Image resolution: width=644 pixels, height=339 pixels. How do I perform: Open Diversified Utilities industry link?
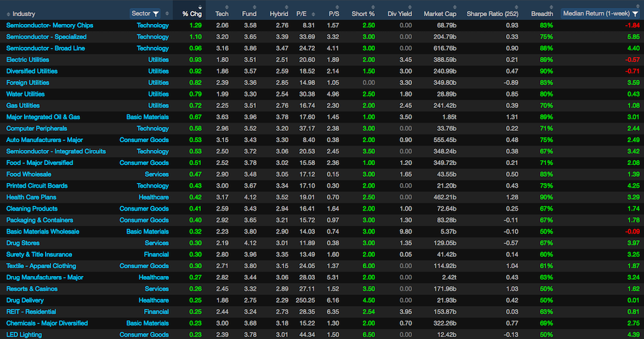[x=32, y=71]
